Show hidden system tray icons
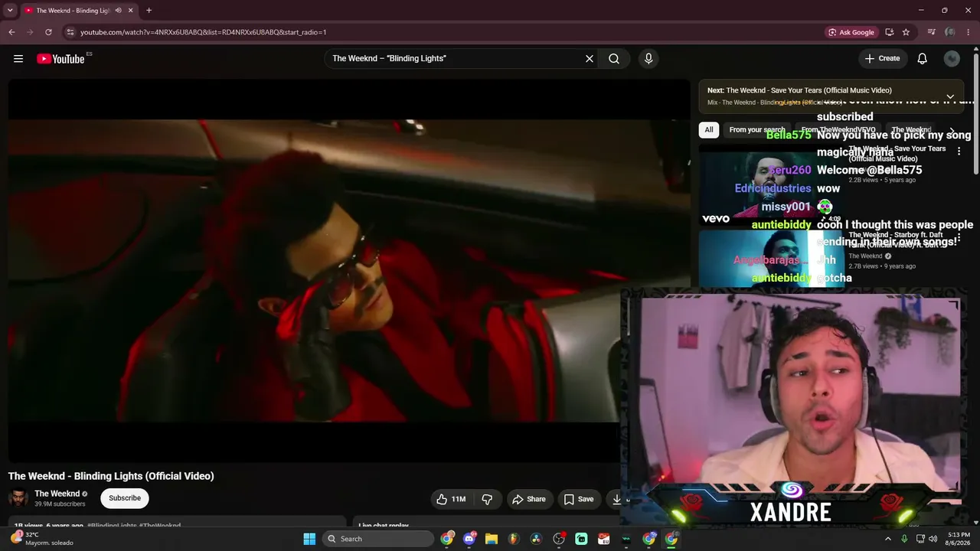 point(888,539)
